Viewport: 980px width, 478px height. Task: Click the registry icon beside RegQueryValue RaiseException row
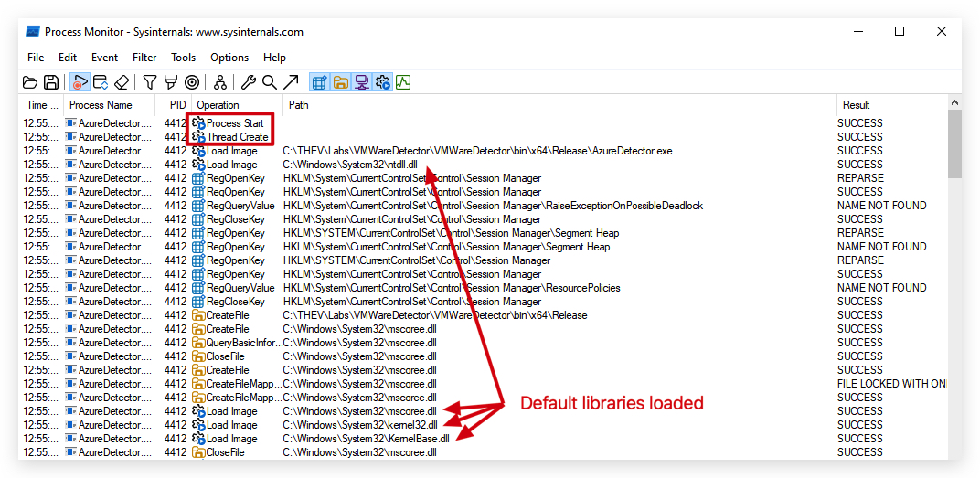pyautogui.click(x=198, y=206)
